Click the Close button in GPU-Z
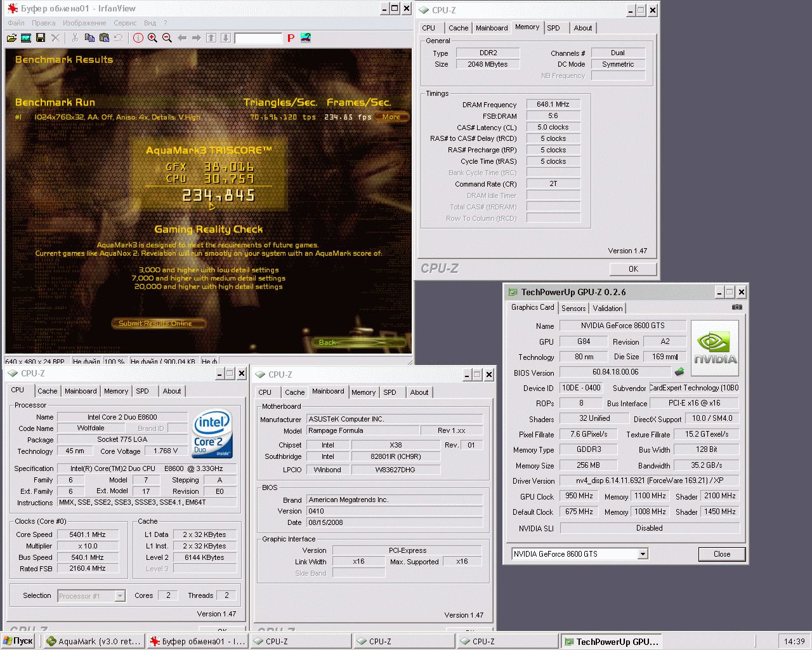This screenshot has width=812, height=650. pos(722,554)
